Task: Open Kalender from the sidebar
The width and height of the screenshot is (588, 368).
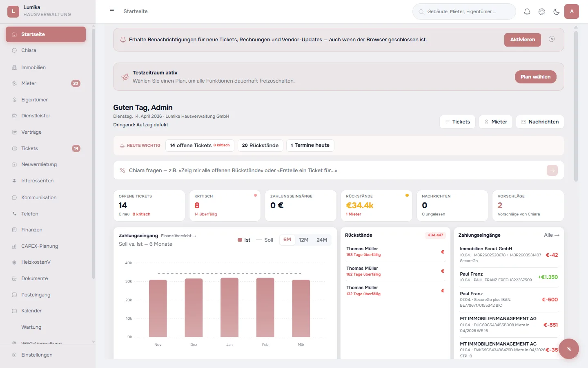Action: 31,310
